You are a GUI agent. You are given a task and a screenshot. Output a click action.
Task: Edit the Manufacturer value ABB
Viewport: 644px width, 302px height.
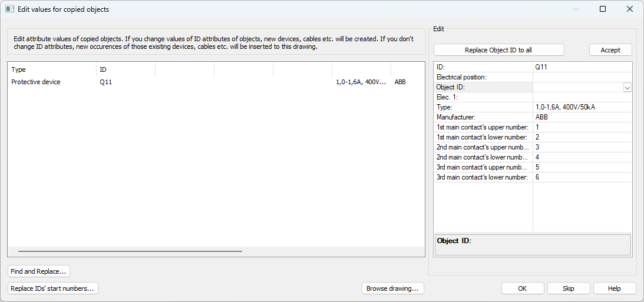[x=582, y=117]
